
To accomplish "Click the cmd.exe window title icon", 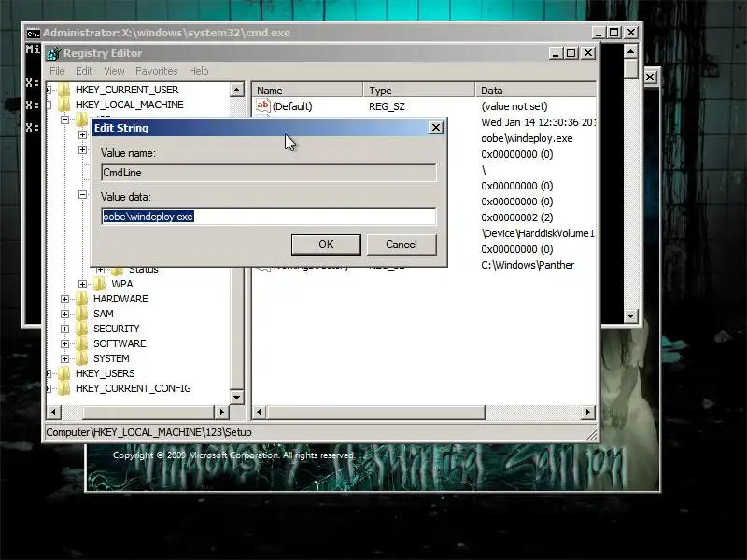I will coord(33,34).
